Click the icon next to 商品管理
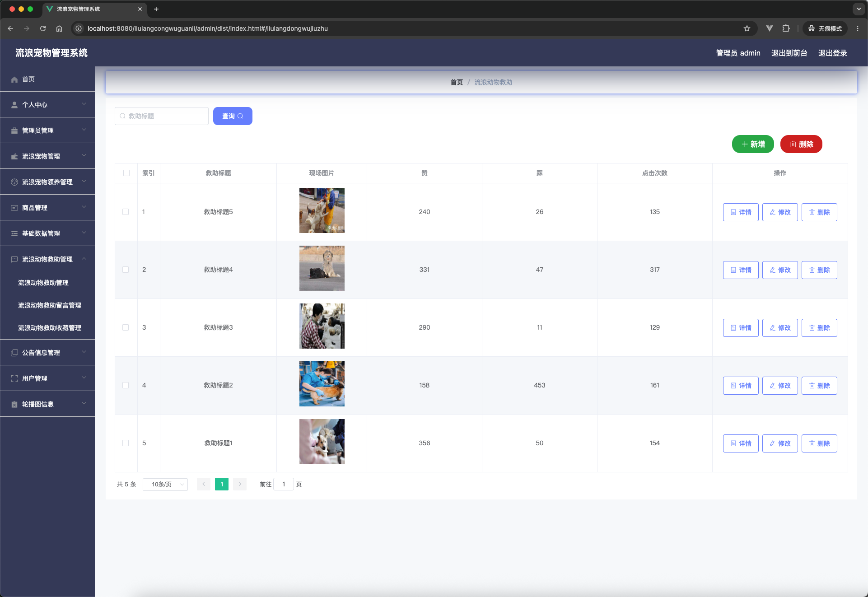Screen dimensions: 868x597 [14, 208]
